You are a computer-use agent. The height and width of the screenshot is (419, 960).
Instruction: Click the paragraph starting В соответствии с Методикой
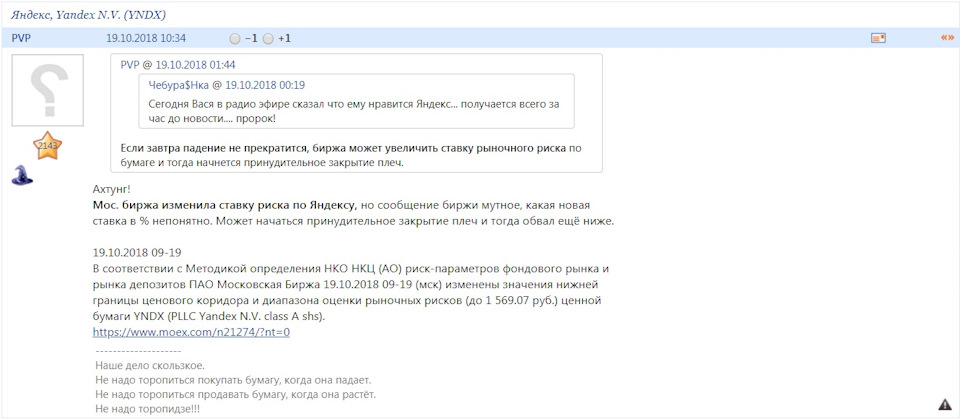pyautogui.click(x=350, y=293)
